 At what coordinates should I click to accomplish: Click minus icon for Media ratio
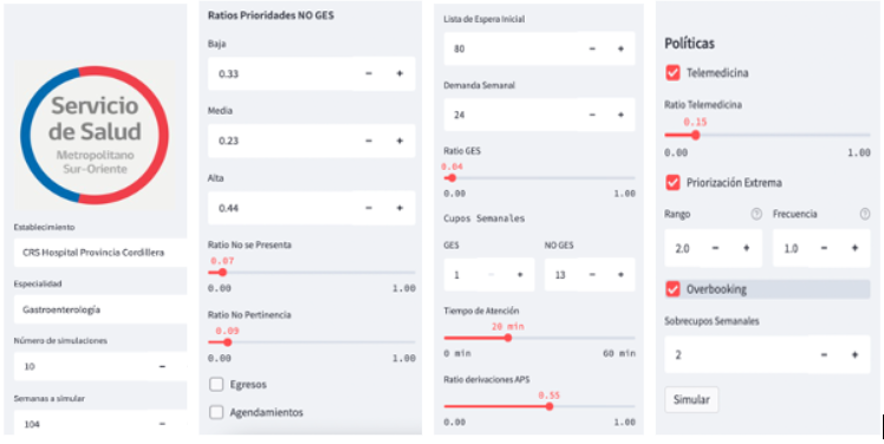click(x=369, y=141)
